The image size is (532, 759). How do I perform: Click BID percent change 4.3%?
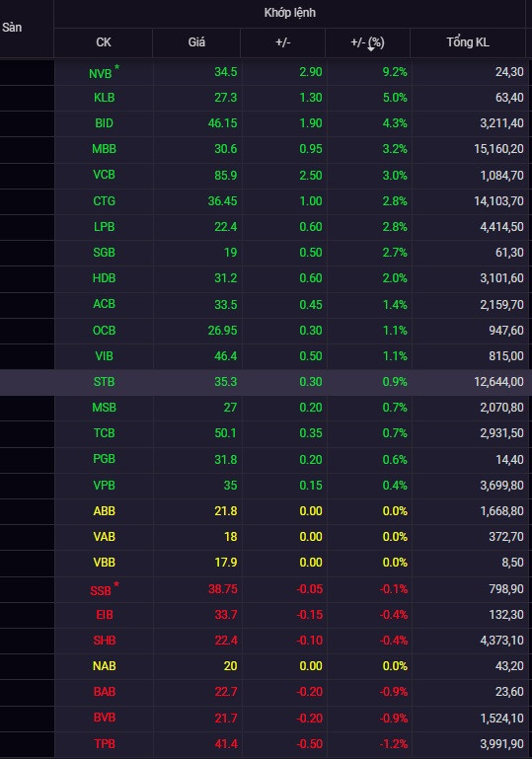click(395, 123)
